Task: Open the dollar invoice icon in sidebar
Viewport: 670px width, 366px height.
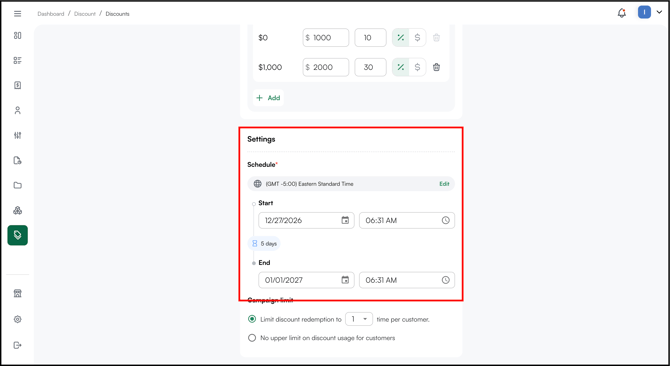Action: (18, 85)
